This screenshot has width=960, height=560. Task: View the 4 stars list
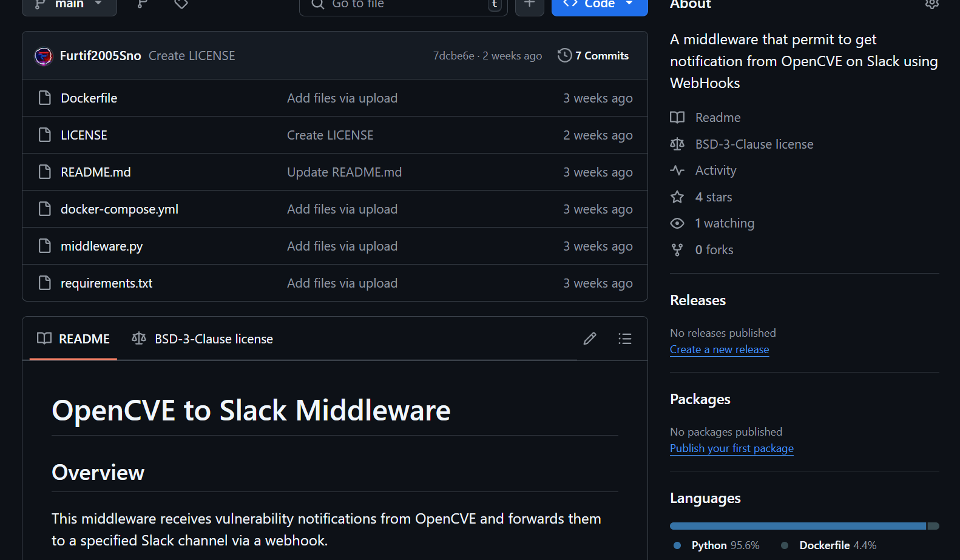point(714,197)
